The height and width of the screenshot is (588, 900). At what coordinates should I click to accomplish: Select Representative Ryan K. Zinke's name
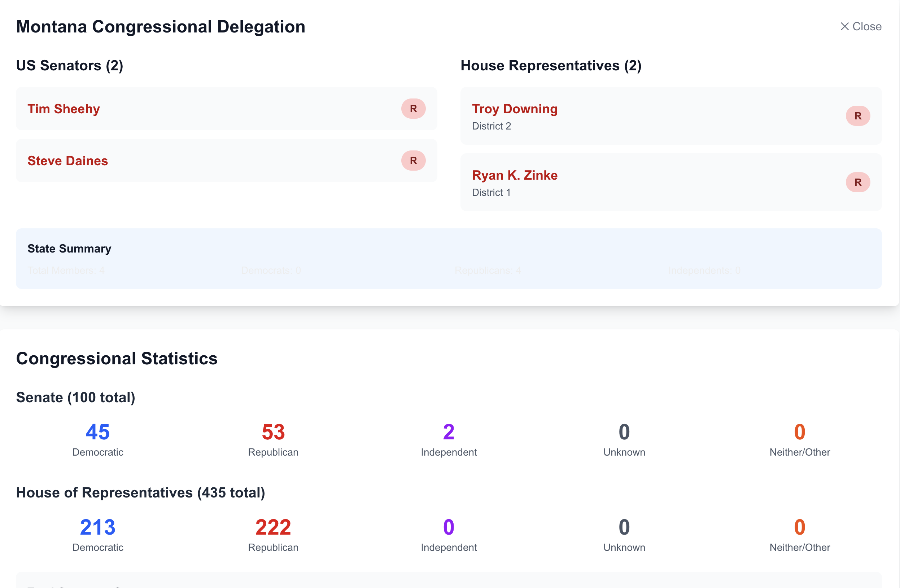coord(514,175)
